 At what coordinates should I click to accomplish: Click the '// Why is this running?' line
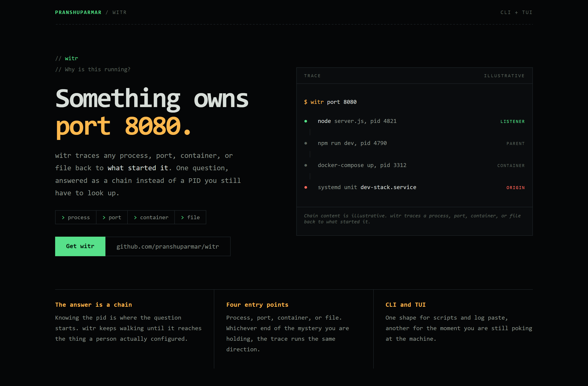click(93, 69)
